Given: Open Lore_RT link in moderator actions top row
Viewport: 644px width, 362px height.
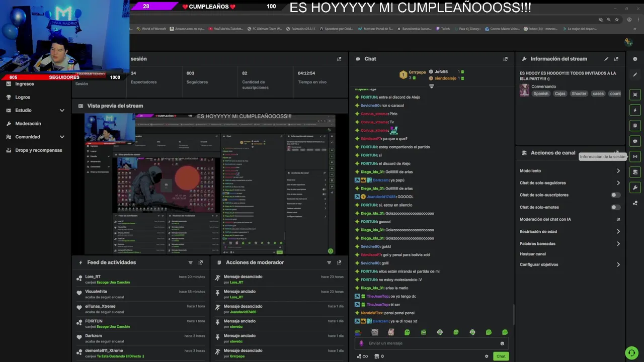Looking at the screenshot, I should tap(236, 283).
